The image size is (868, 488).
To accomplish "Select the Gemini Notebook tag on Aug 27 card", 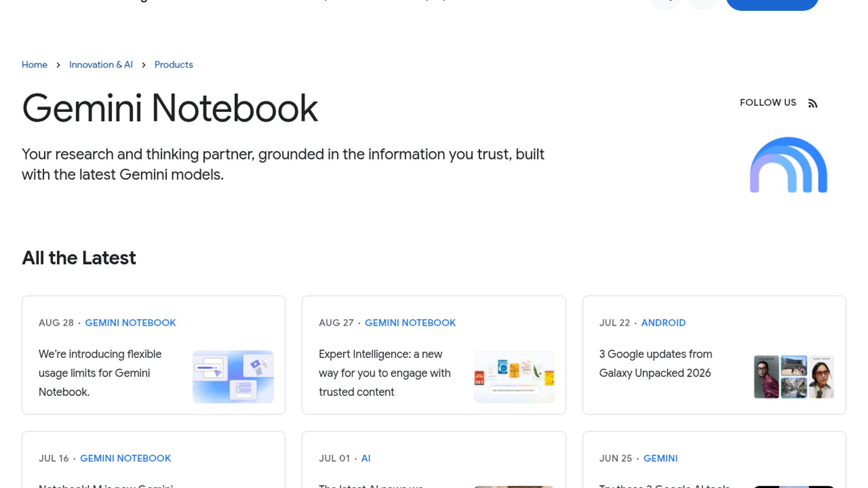I will (410, 323).
